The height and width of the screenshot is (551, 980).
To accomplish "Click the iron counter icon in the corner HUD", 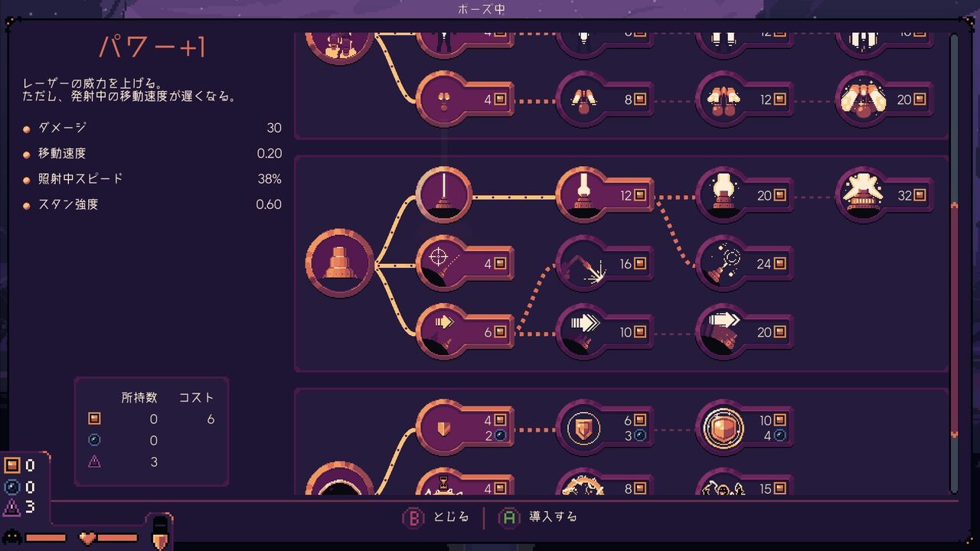I will pos(12,465).
